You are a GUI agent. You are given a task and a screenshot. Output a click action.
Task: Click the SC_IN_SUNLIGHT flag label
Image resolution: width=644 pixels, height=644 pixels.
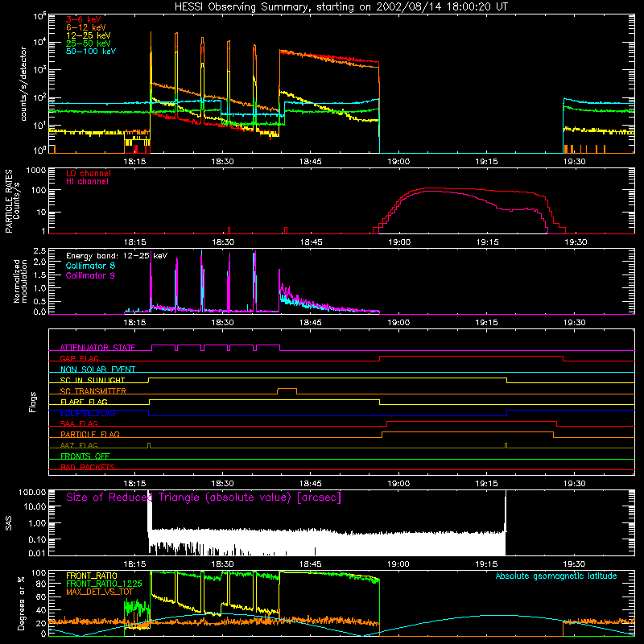(x=93, y=380)
